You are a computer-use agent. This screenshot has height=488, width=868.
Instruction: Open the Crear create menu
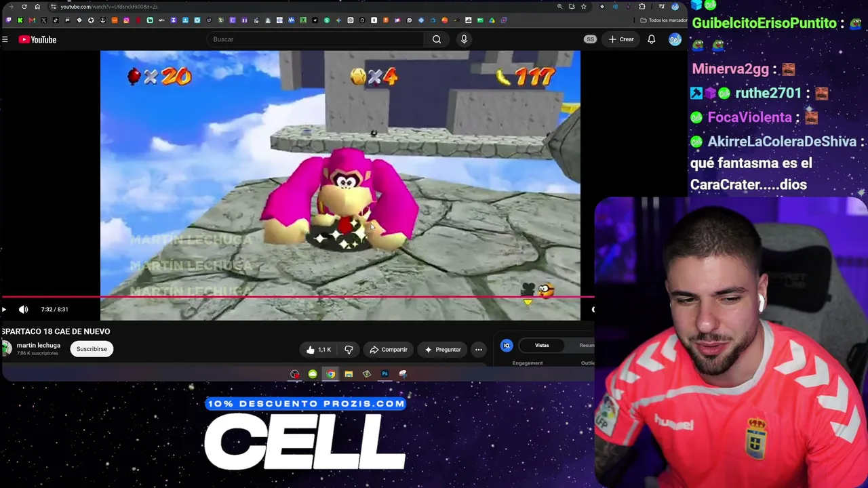(x=621, y=39)
